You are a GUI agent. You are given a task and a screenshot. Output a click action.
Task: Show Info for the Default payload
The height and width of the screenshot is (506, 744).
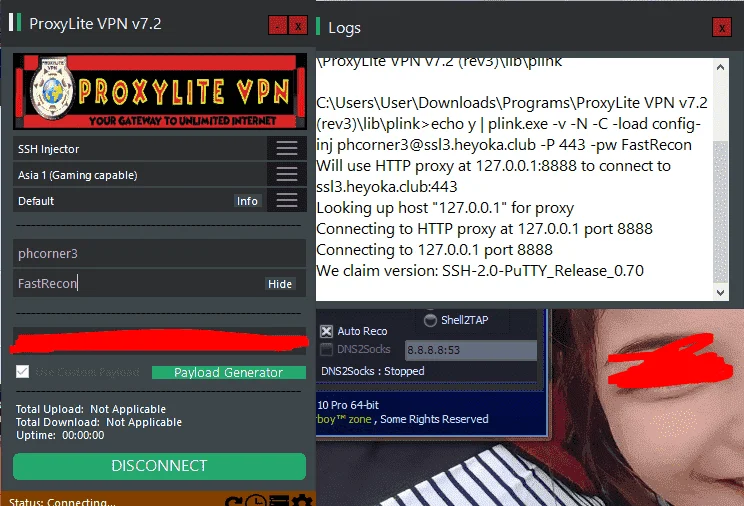click(x=247, y=201)
